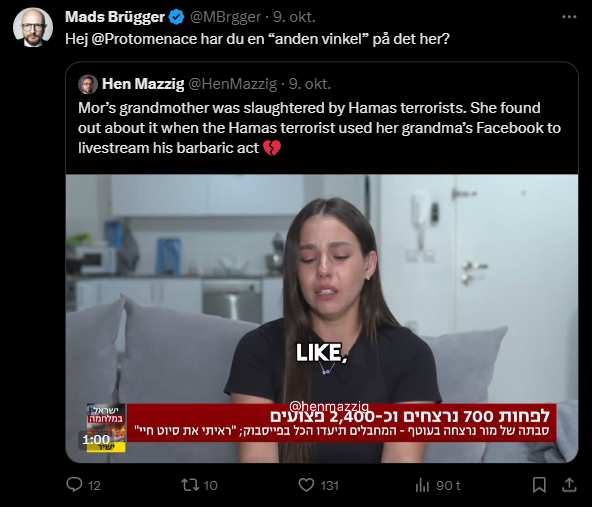Viewport: 592px width, 507px height.
Task: Click Mads Brügger's blue verified badge
Action: click(x=176, y=17)
